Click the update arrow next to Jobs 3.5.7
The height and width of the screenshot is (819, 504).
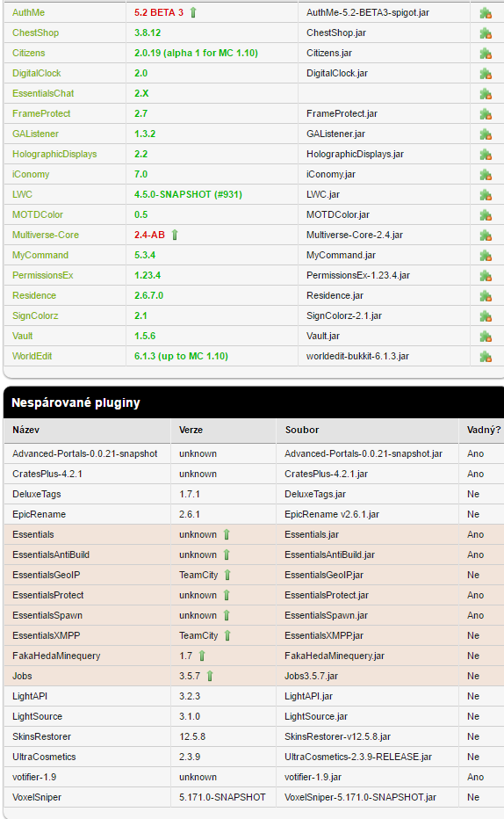click(210, 676)
